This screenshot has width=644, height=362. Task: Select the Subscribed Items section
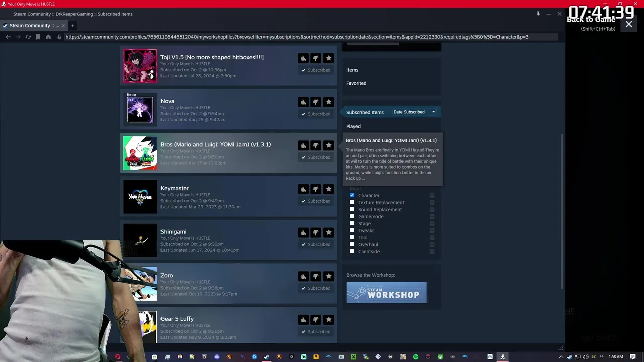point(365,112)
